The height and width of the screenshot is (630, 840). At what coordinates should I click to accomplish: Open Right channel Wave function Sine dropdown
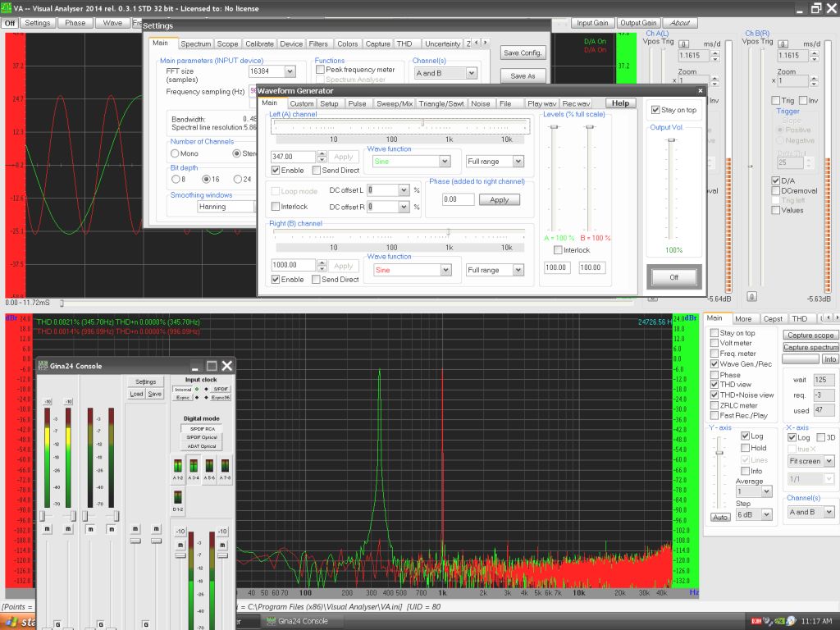pyautogui.click(x=445, y=270)
